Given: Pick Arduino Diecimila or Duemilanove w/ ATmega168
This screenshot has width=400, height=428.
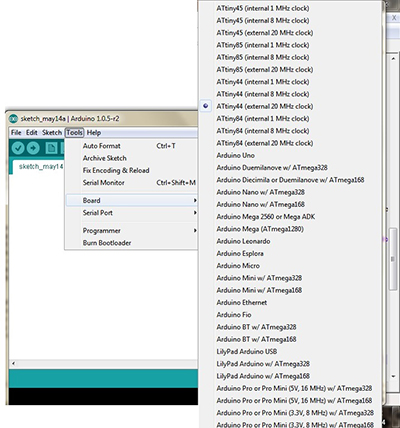Looking at the screenshot, I should pos(290,180).
